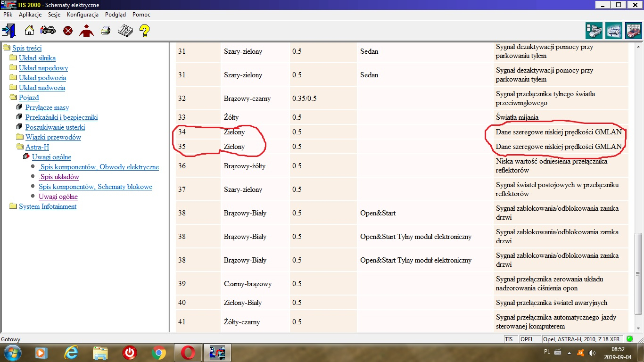Click 'Brązowy-czarny' wire color cell
Screen dimensions: 644x362
[x=255, y=99]
